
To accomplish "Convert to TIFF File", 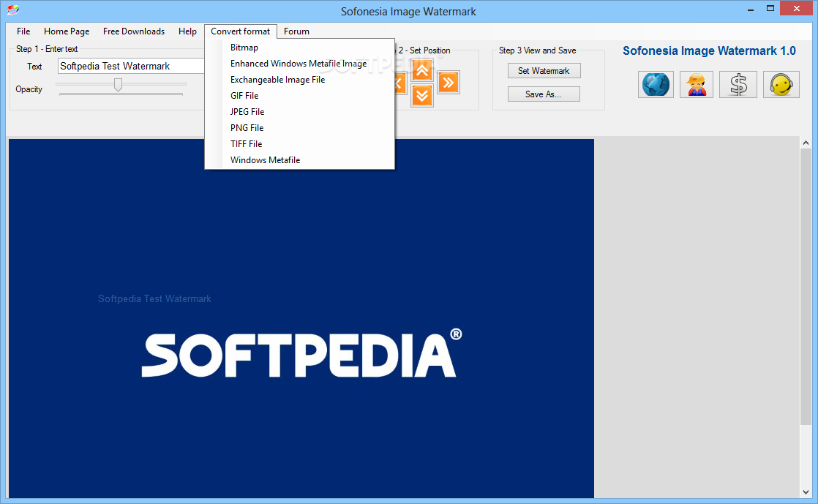I will point(300,144).
